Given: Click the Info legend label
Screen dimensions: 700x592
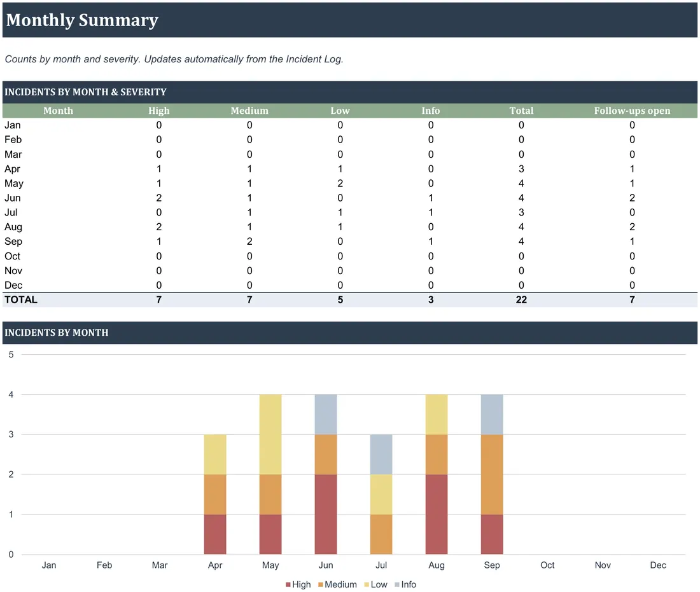Looking at the screenshot, I should (x=409, y=584).
